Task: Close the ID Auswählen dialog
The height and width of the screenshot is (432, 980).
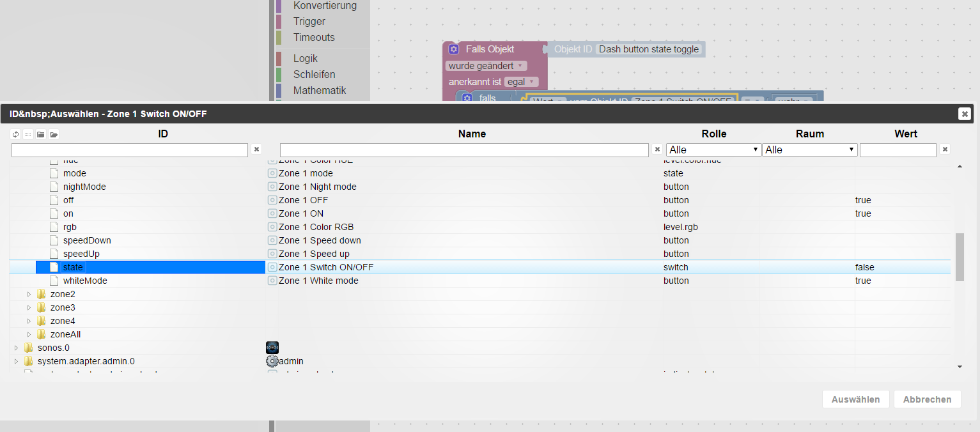Action: tap(965, 114)
